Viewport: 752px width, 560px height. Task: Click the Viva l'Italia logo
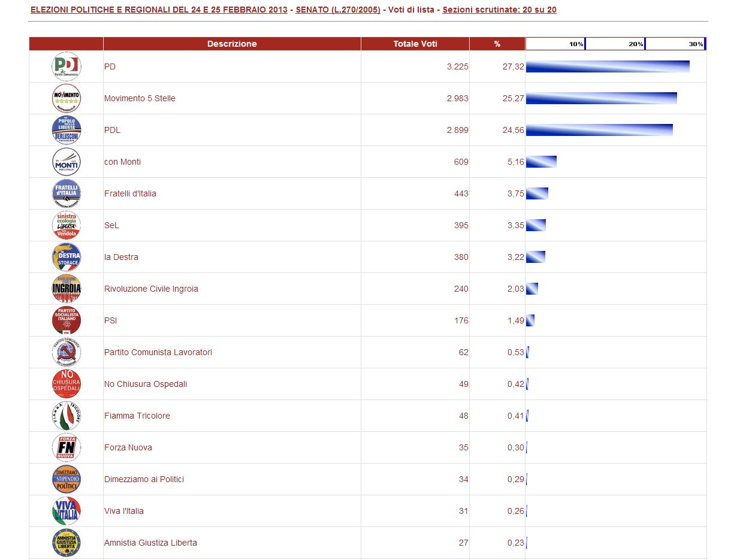click(66, 511)
